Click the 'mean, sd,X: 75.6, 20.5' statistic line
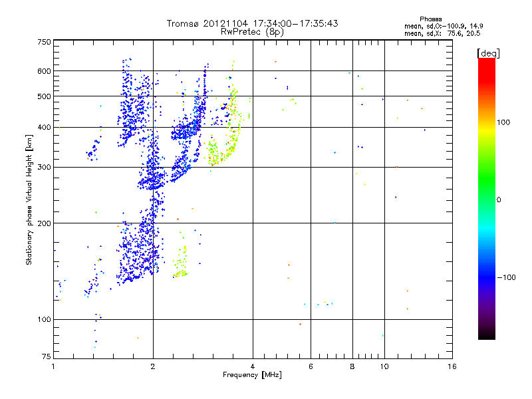532x399 pixels. tap(442, 33)
